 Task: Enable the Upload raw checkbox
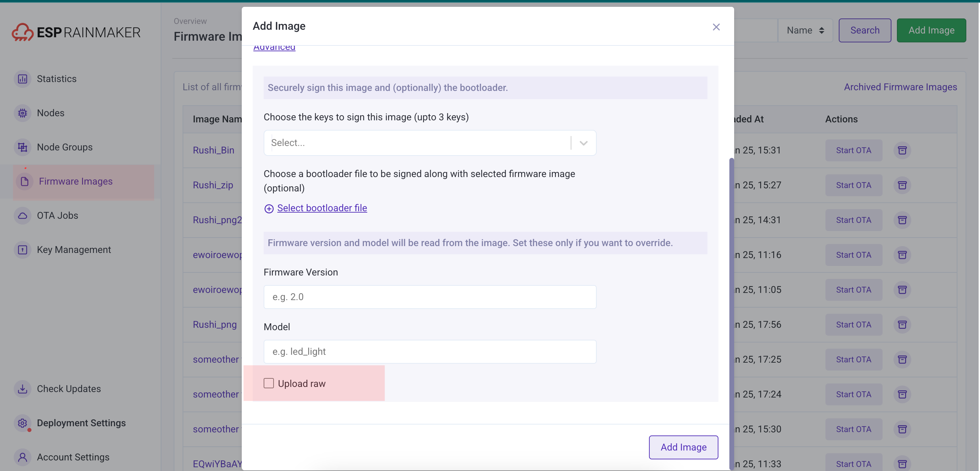click(x=268, y=383)
